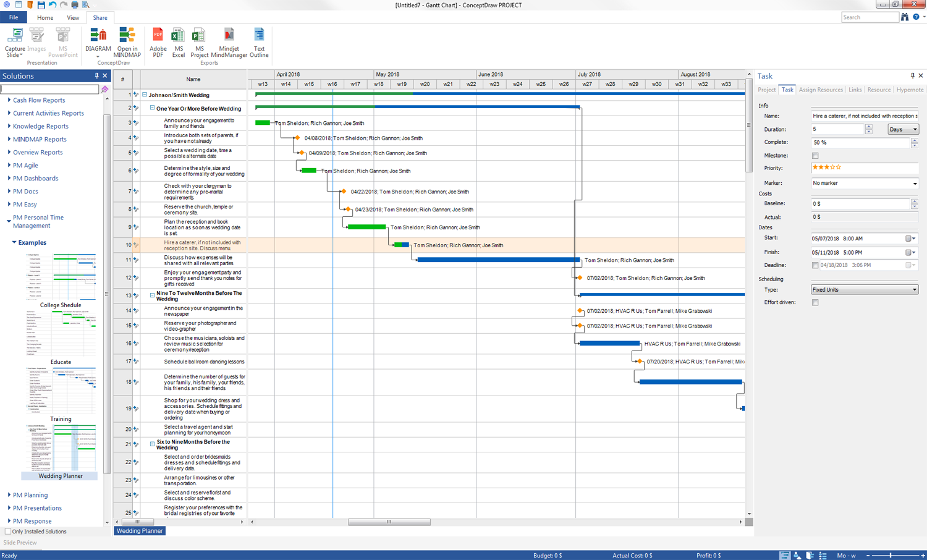The image size is (927, 560).
Task: Open Cash Flow Reports solution
Action: pos(39,100)
